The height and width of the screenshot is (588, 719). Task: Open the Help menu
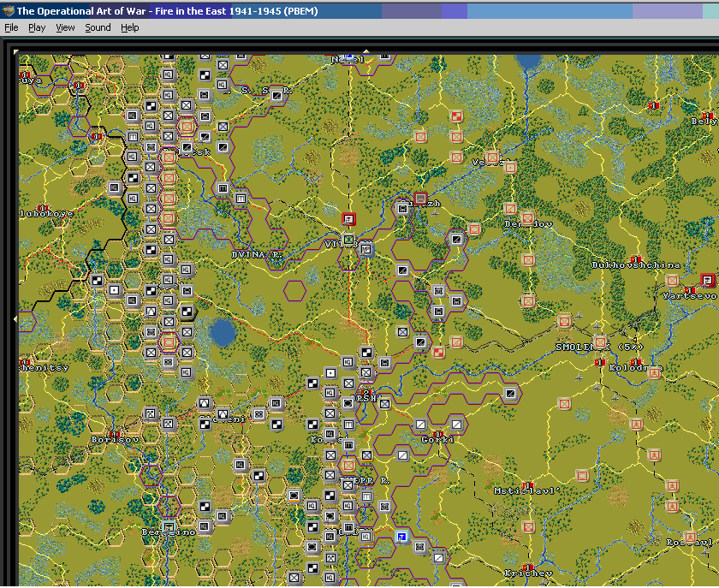pos(130,27)
